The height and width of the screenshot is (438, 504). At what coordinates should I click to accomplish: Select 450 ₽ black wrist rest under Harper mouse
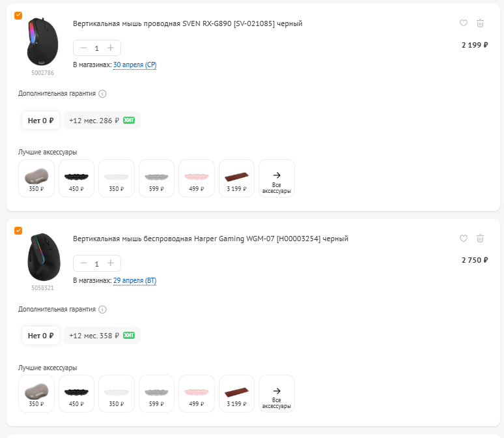click(x=76, y=394)
